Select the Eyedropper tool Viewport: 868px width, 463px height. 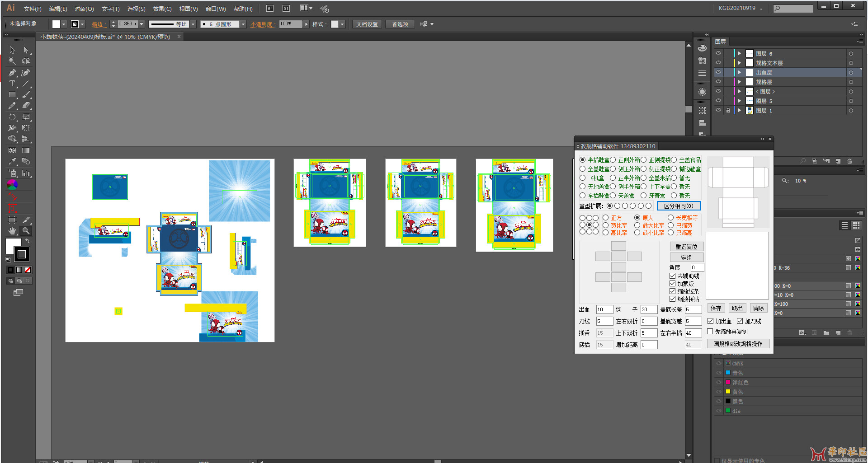coord(12,161)
